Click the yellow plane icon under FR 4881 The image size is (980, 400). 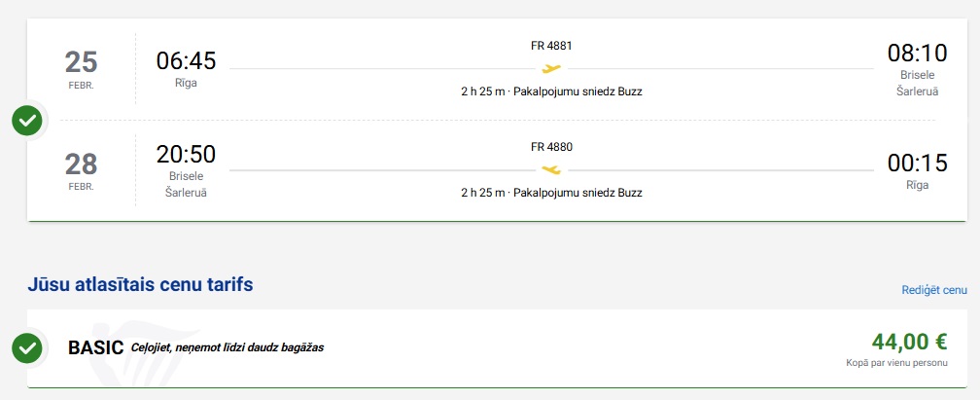pyautogui.click(x=551, y=68)
